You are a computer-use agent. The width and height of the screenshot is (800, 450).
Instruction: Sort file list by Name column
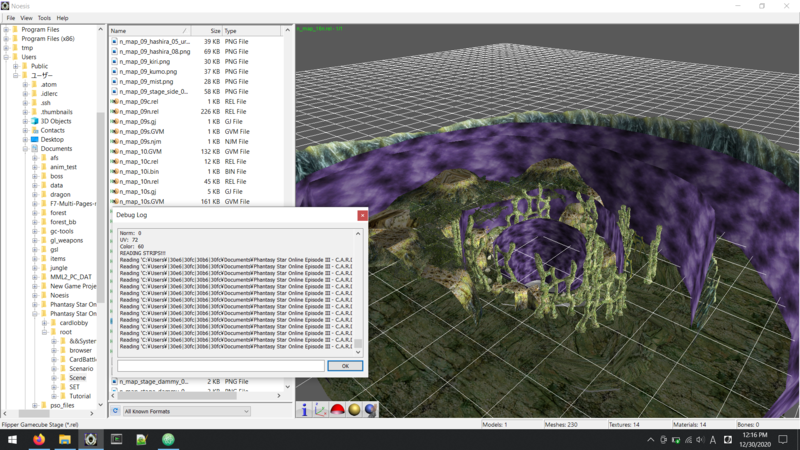point(149,31)
